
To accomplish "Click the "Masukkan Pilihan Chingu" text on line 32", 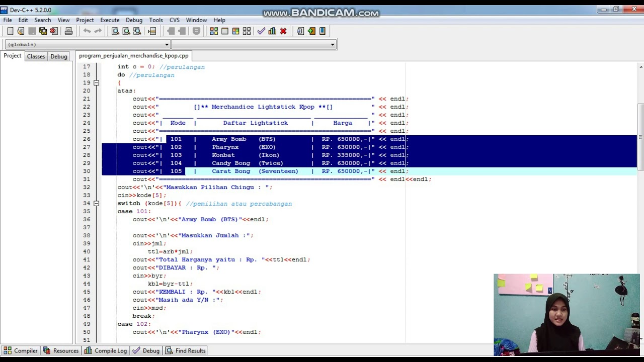I will pos(210,187).
